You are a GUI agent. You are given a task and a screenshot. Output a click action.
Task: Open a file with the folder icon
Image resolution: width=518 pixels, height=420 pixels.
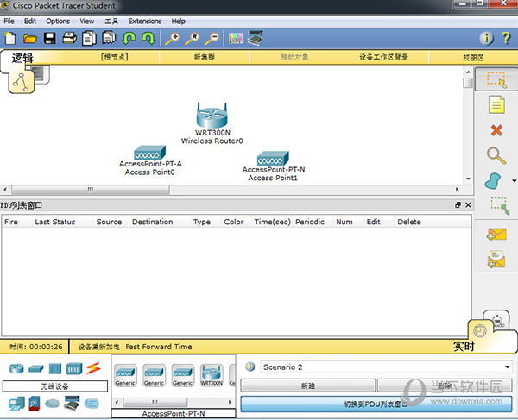pos(29,39)
